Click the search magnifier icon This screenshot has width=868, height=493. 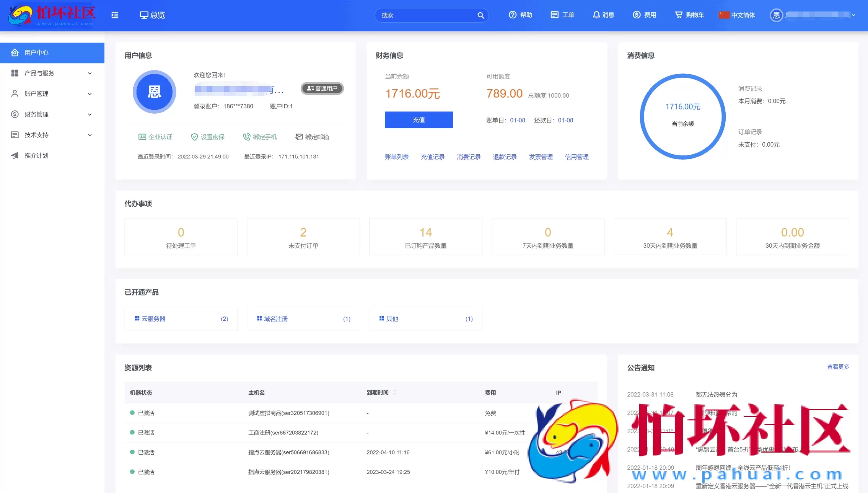481,15
